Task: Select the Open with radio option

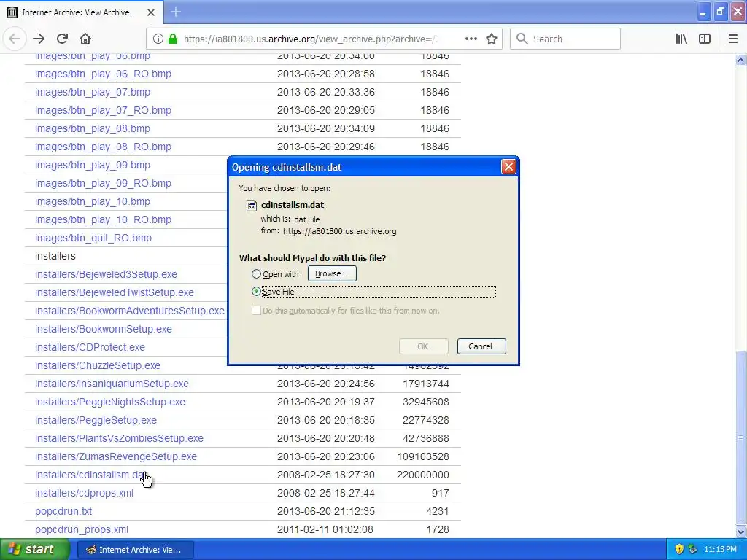Action: 256,274
